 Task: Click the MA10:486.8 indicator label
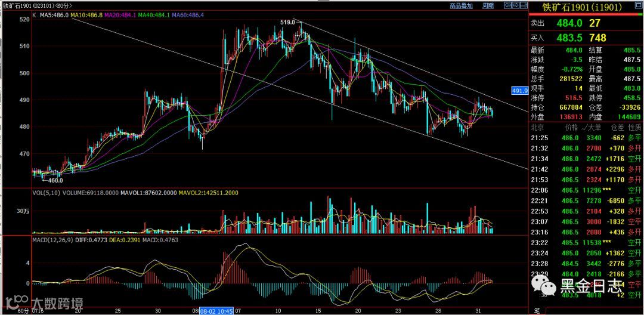[x=86, y=15]
